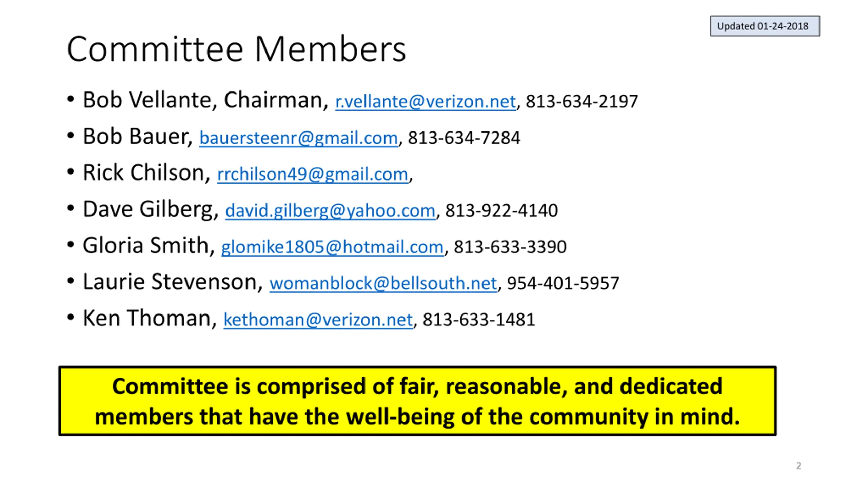This screenshot has width=868, height=488.
Task: Click the womanblock@bellsouth.net email link
Action: coord(383,283)
